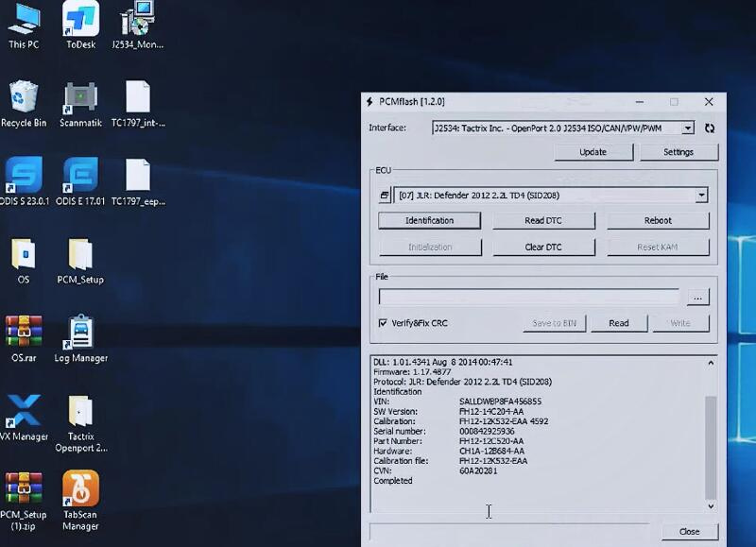
Task: Click the Completed log line
Action: (x=393, y=481)
